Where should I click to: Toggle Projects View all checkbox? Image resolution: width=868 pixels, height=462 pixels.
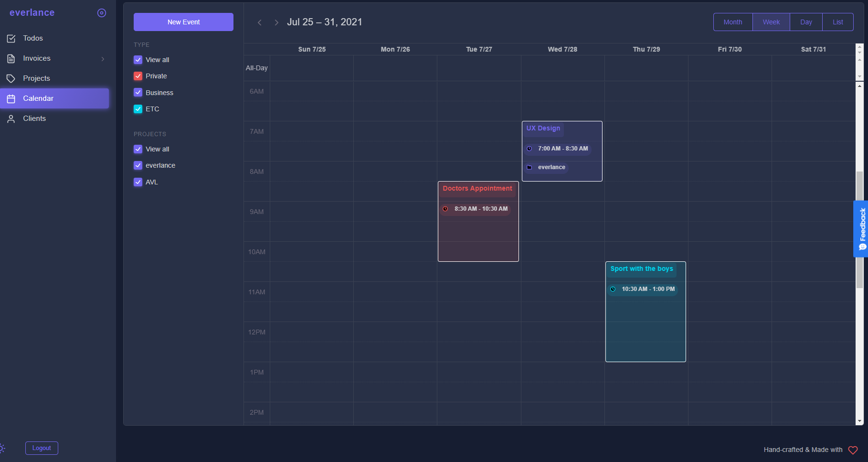pos(138,149)
